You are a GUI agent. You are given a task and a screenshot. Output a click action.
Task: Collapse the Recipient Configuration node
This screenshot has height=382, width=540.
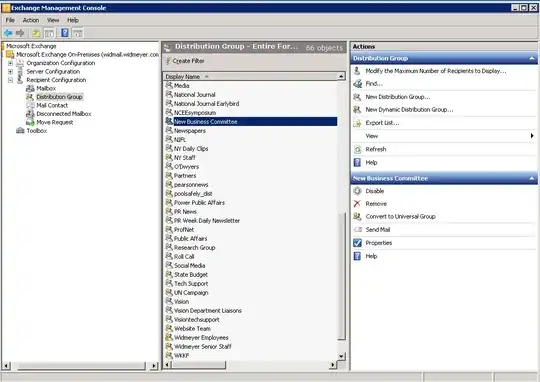(10, 80)
